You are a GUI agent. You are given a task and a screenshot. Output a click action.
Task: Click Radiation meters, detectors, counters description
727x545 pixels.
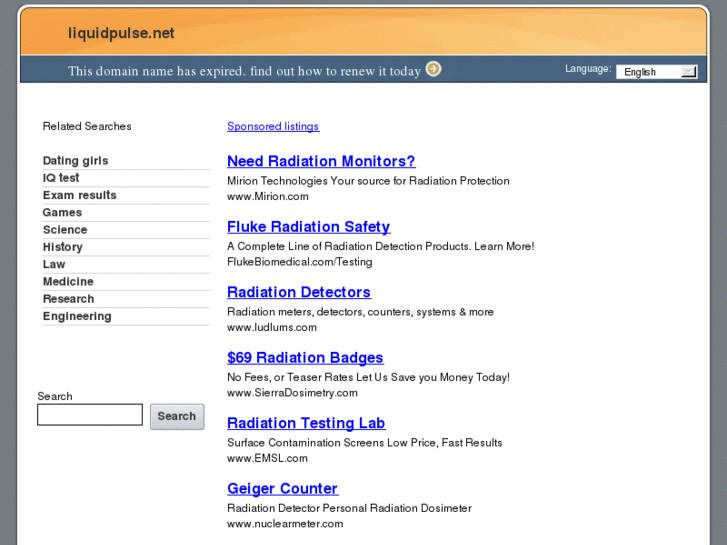[360, 312]
